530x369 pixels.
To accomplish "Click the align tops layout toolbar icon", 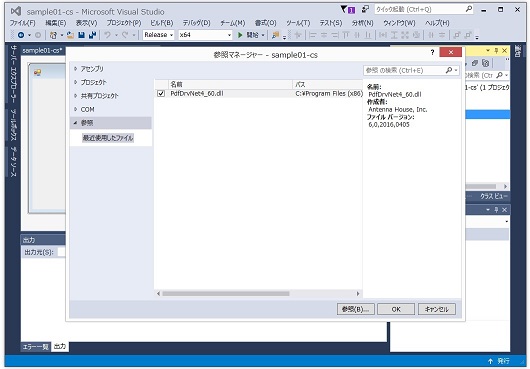I will (x=346, y=35).
